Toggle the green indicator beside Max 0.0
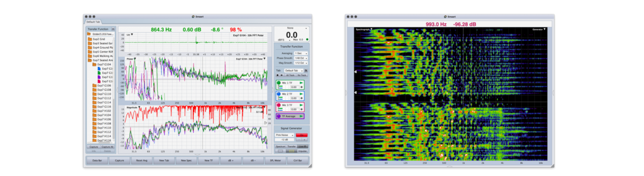644x176 pixels. 307,39
